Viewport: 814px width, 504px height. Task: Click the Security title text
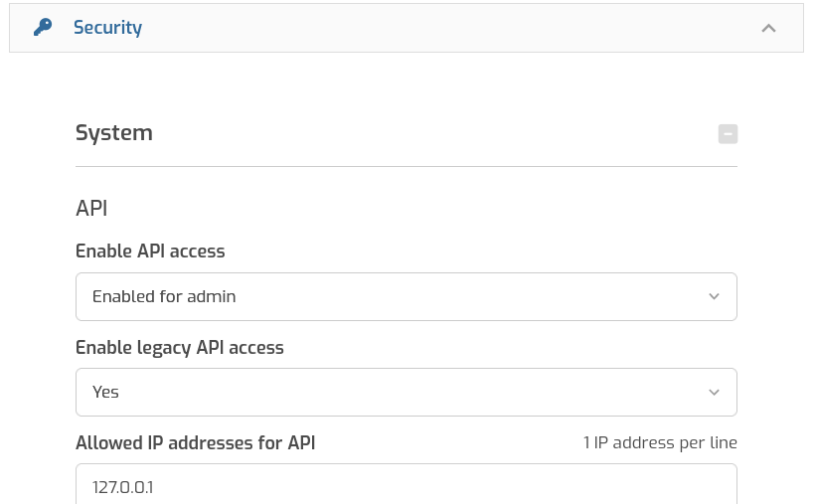pyautogui.click(x=107, y=28)
